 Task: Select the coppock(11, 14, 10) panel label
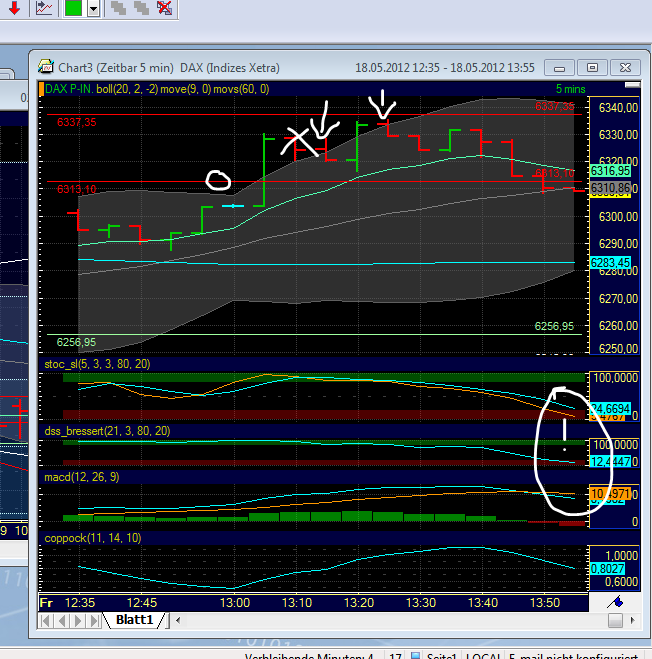pyautogui.click(x=92, y=538)
